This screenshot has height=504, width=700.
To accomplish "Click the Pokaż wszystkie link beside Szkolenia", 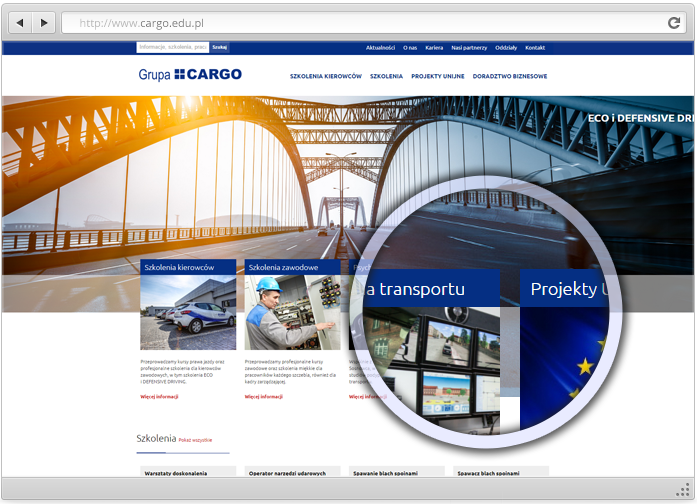I will 195,440.
